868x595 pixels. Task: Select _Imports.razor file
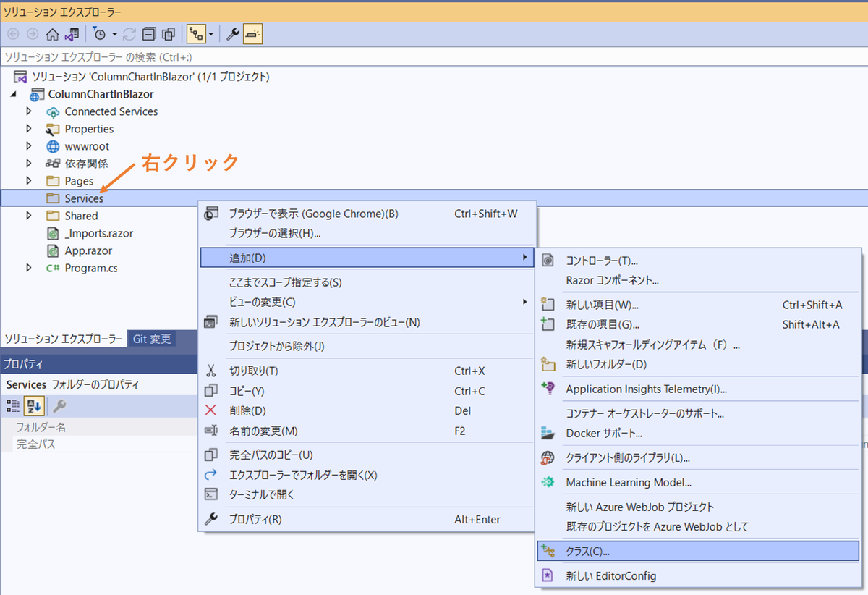click(98, 233)
